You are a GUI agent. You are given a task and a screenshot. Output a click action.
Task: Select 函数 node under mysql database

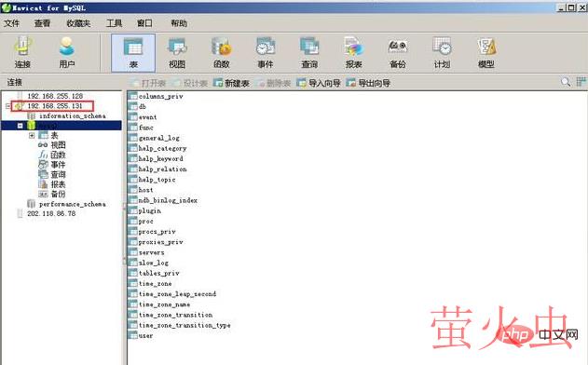click(58, 155)
